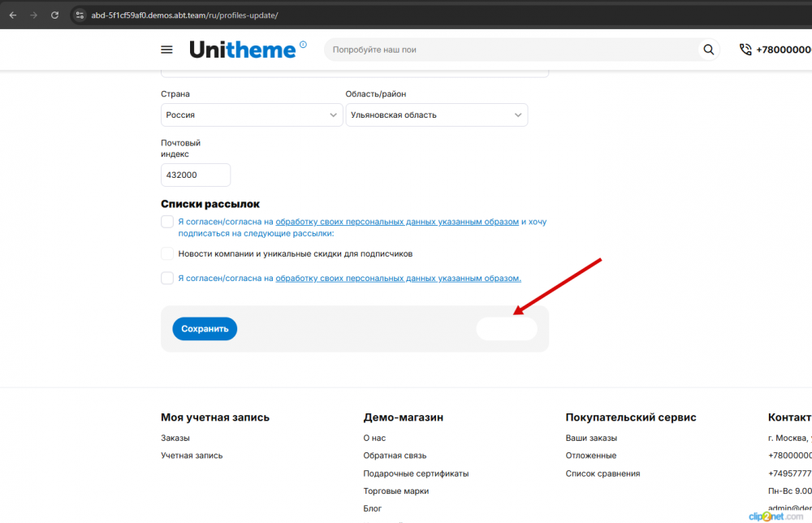Check the first personal data consent checkbox
The height and width of the screenshot is (523, 812).
point(167,221)
